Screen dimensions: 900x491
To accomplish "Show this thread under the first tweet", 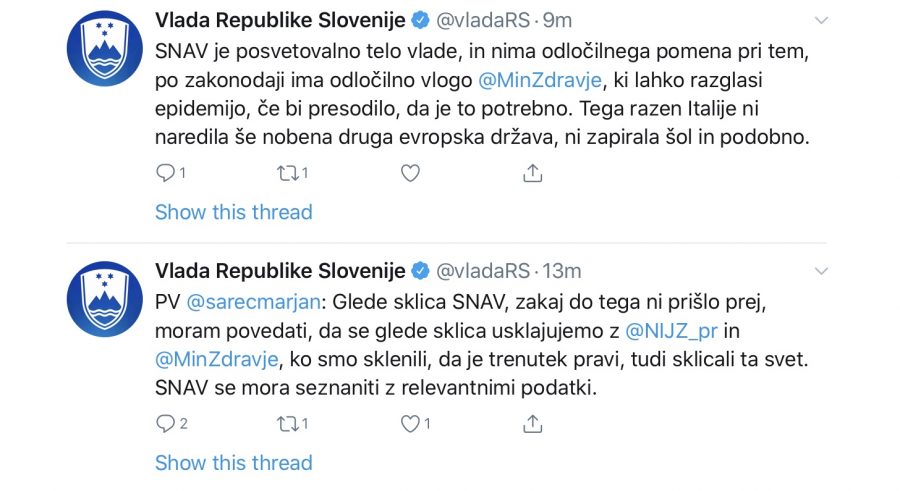I will point(233,212).
